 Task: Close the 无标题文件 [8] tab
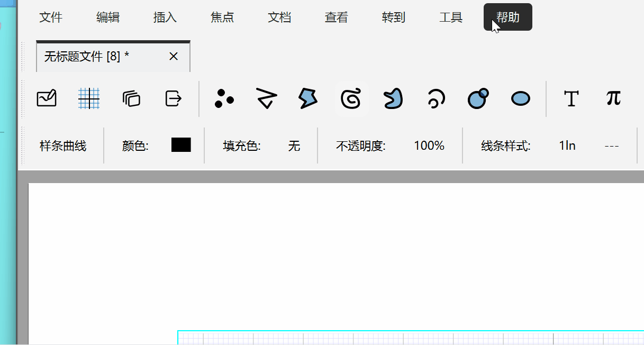point(174,57)
